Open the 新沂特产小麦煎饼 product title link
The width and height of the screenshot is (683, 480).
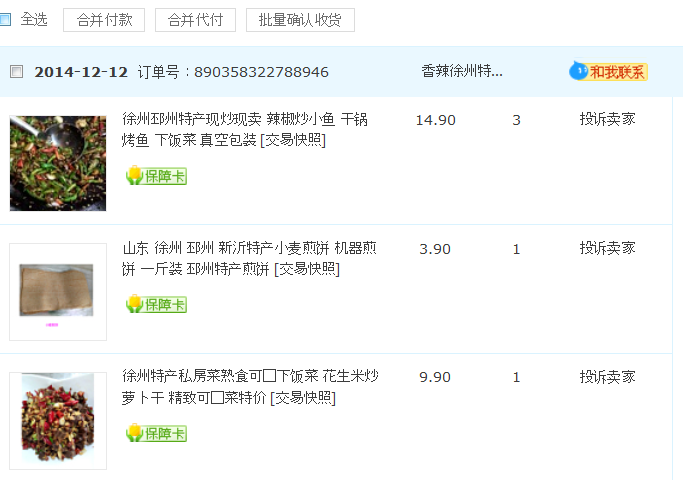(x=249, y=258)
